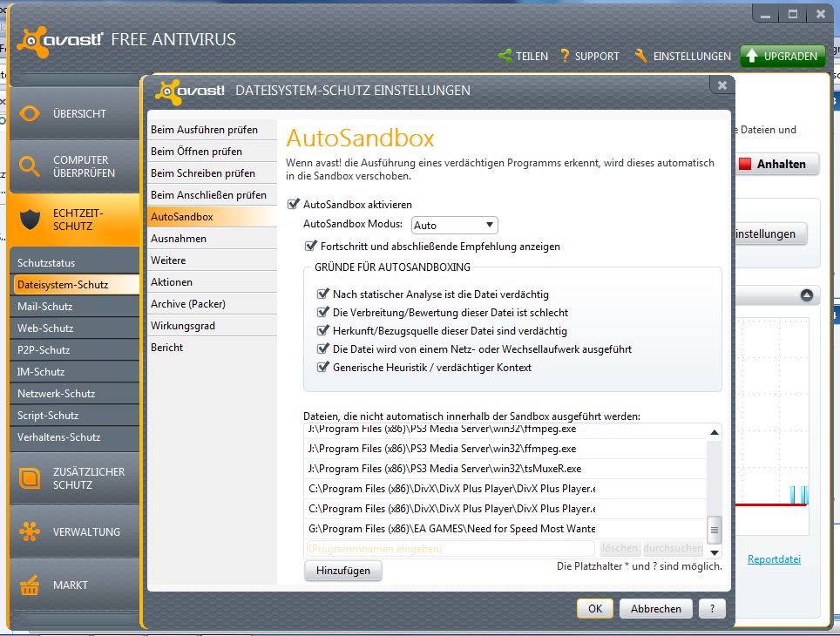
Task: Click the Hinzufügen button
Action: pyautogui.click(x=342, y=571)
